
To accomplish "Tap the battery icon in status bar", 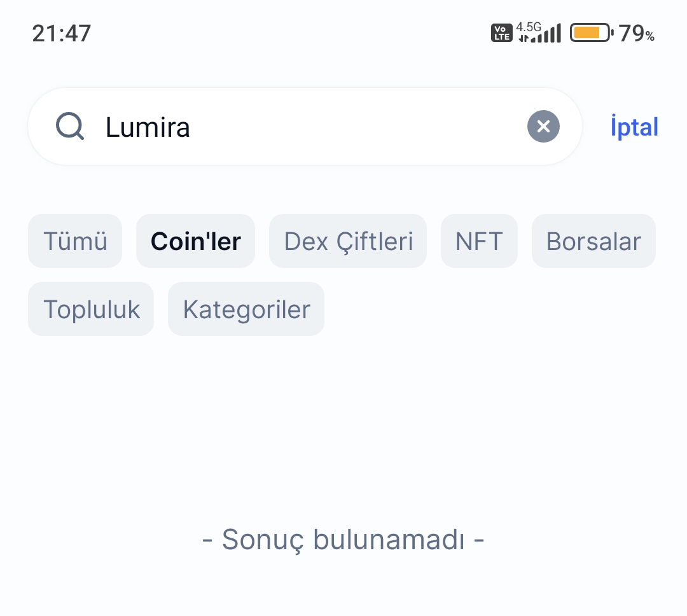I will [x=592, y=33].
